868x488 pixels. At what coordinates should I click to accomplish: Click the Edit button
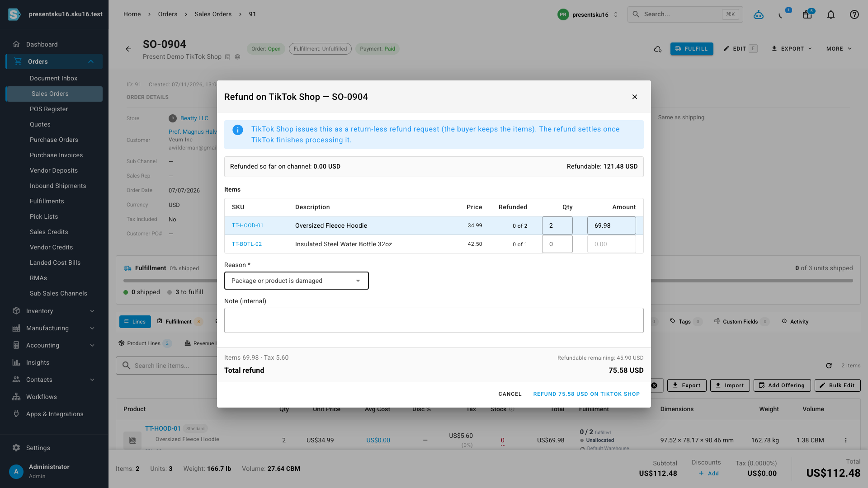tap(740, 49)
